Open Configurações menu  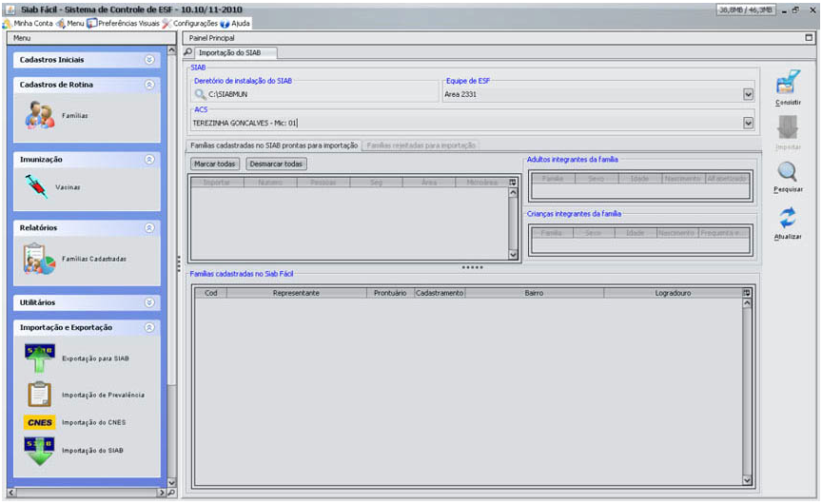point(189,23)
